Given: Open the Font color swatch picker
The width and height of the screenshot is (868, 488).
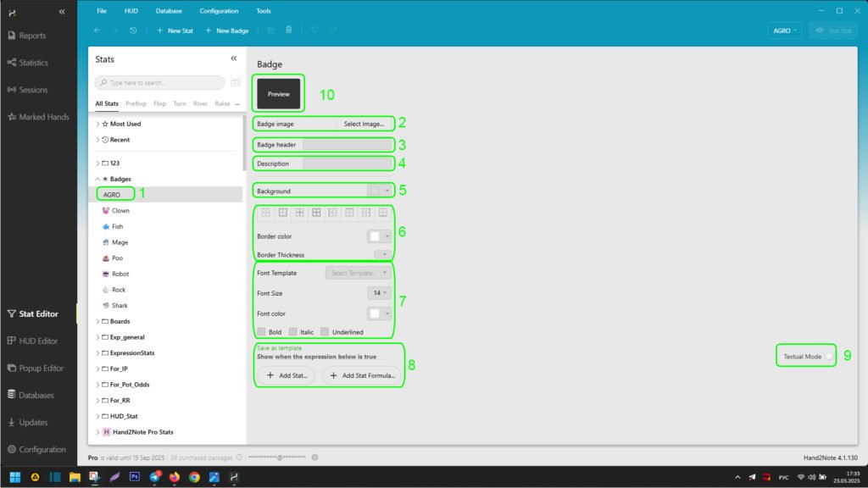Looking at the screenshot, I should point(379,313).
